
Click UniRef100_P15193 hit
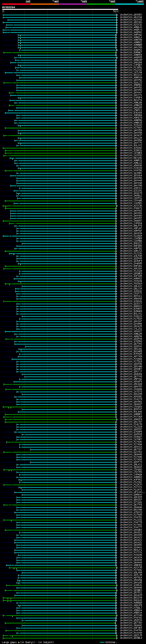(131, 125)
